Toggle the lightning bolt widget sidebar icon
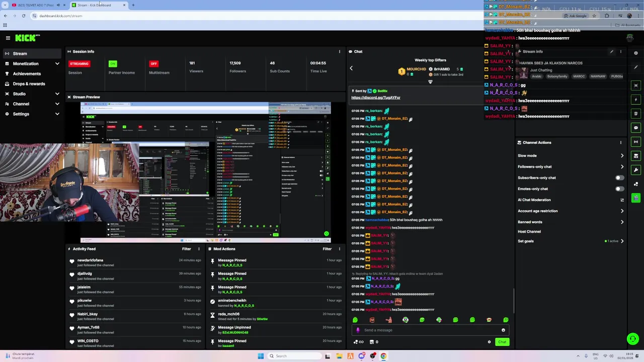This screenshot has height=362, width=644. pos(636,100)
